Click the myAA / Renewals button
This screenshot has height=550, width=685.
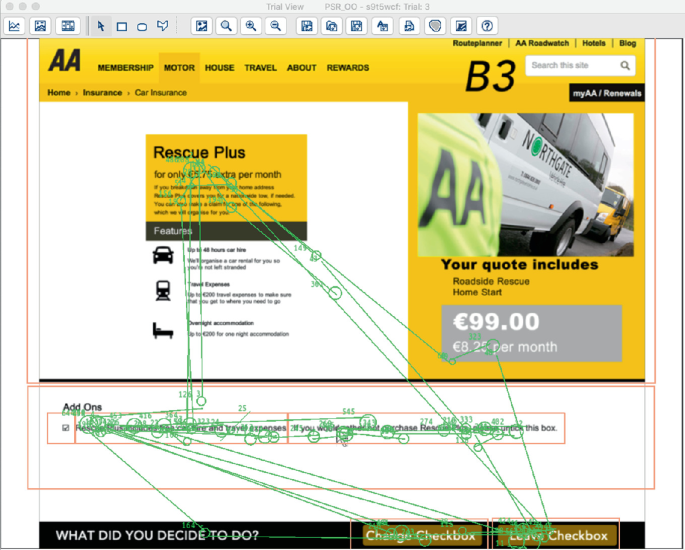pos(607,93)
